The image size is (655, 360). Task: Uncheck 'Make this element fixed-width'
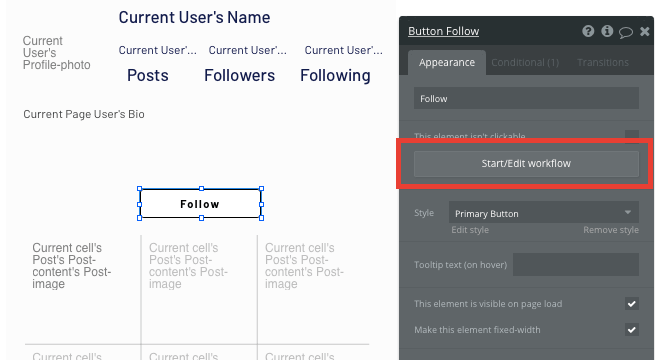point(632,330)
